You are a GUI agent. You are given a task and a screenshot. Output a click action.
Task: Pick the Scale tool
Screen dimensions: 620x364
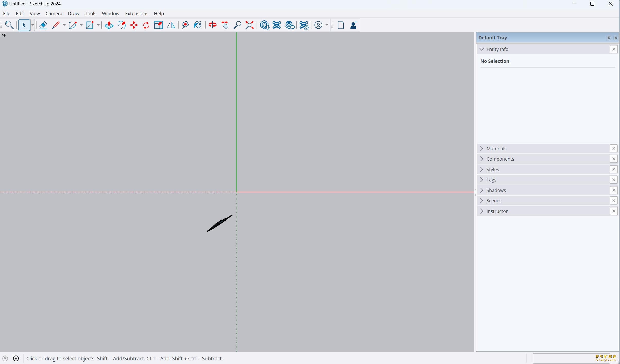[x=158, y=25]
